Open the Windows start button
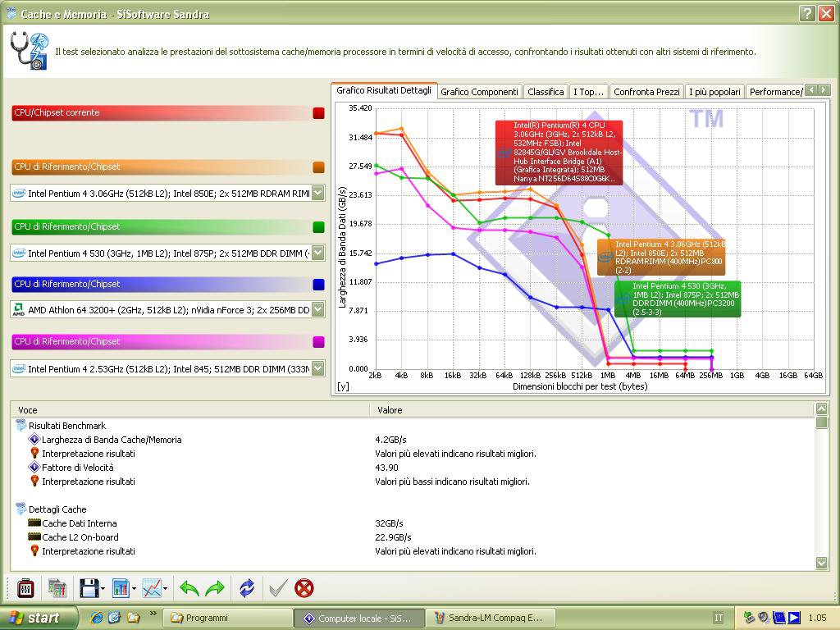 tap(39, 618)
